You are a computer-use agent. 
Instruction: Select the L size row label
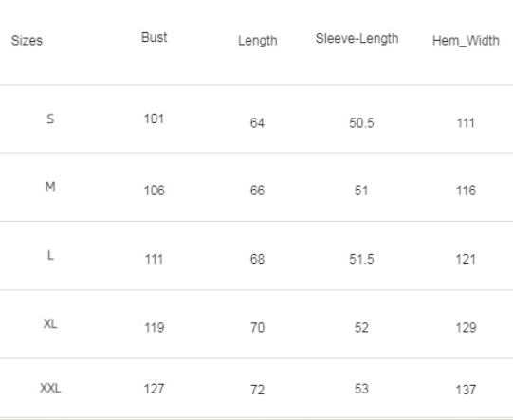coord(50,255)
